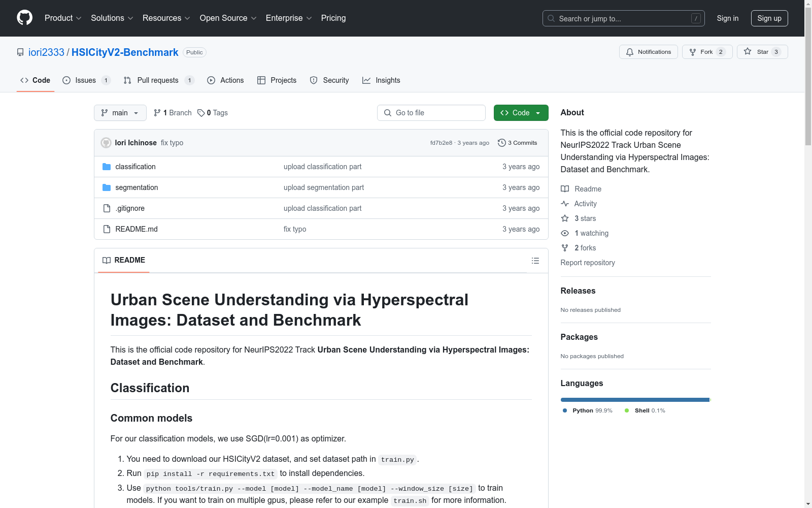812x508 pixels.
Task: Click the 0 Tags link
Action: 213,113
